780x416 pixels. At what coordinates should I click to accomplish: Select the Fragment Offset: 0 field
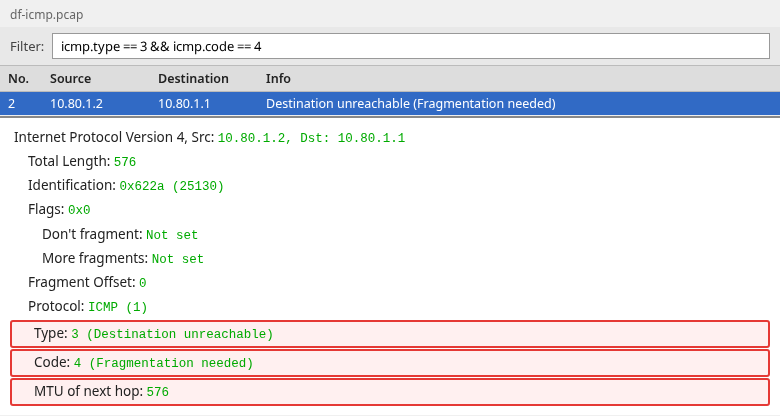pos(87,282)
